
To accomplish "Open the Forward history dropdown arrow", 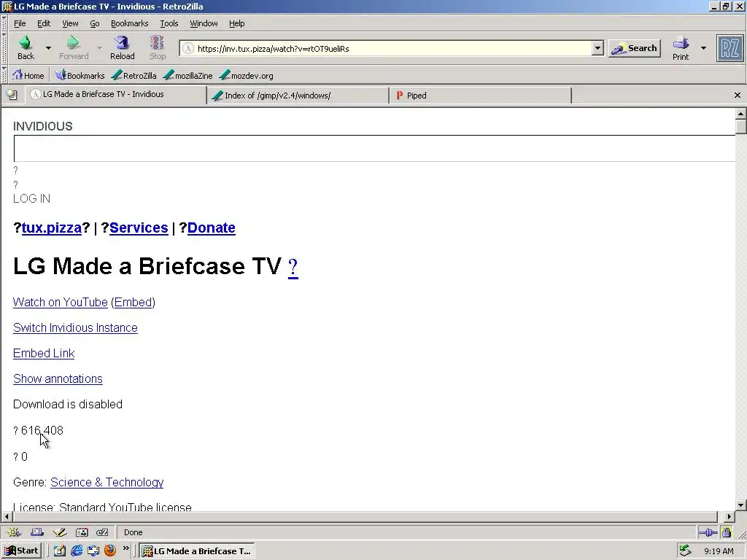I will point(99,47).
